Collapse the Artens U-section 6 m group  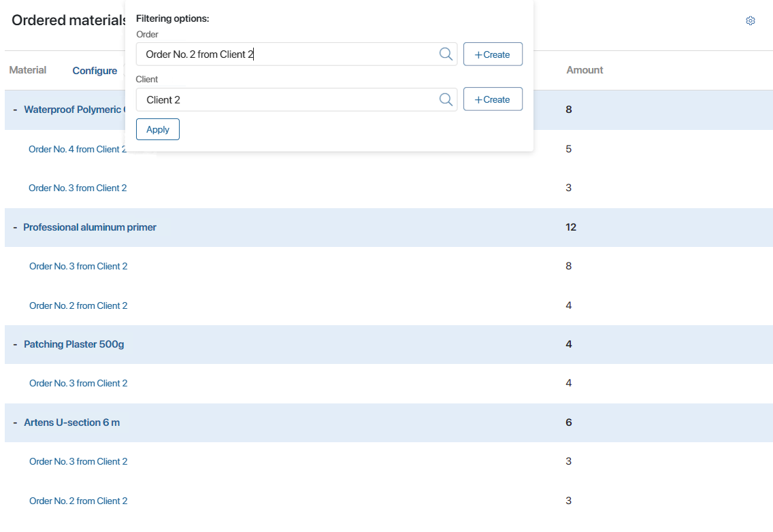click(x=15, y=422)
